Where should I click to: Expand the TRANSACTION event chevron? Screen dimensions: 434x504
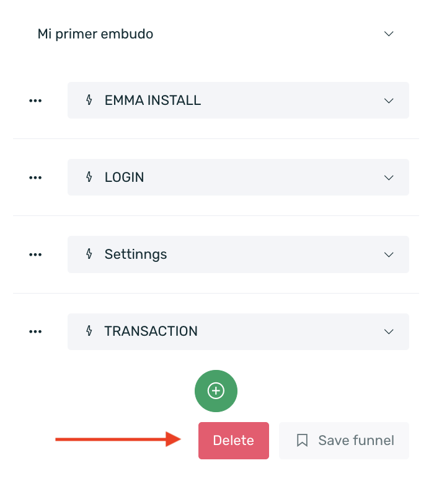[389, 331]
